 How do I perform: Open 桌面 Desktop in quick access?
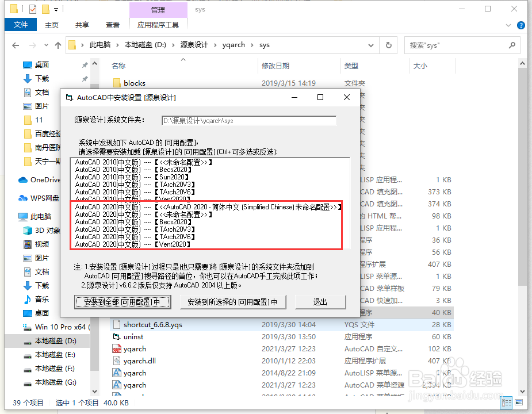point(42,65)
